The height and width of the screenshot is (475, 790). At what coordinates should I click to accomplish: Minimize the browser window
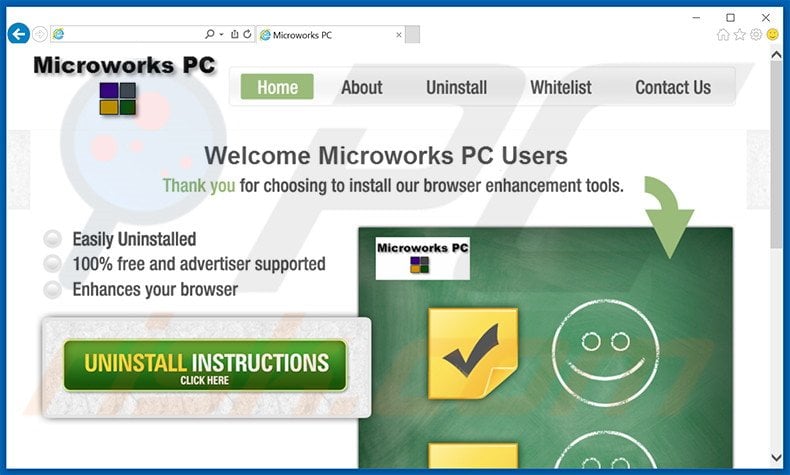(x=696, y=17)
